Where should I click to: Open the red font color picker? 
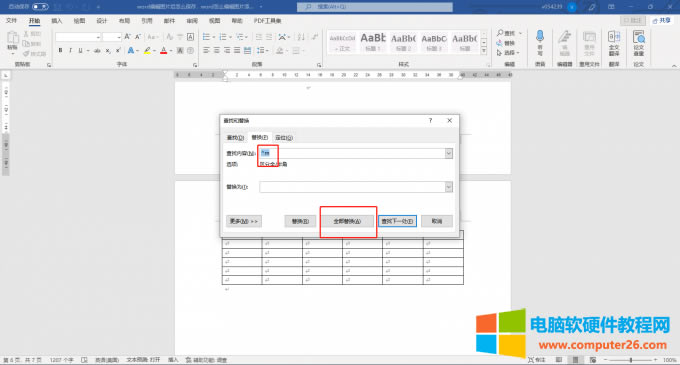tap(163, 51)
